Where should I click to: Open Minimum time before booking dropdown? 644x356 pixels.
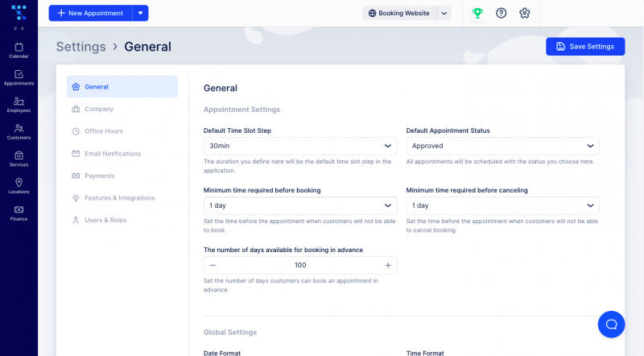click(x=300, y=205)
